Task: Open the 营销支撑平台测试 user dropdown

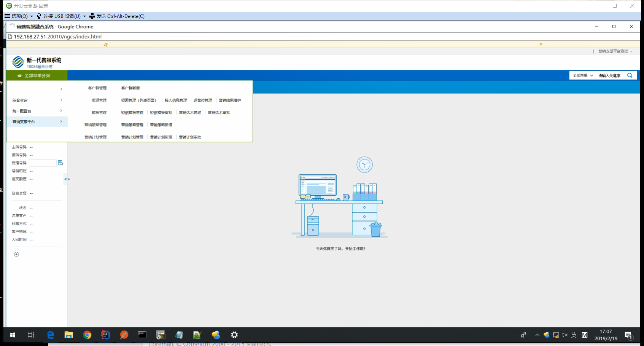Action: tap(615, 51)
